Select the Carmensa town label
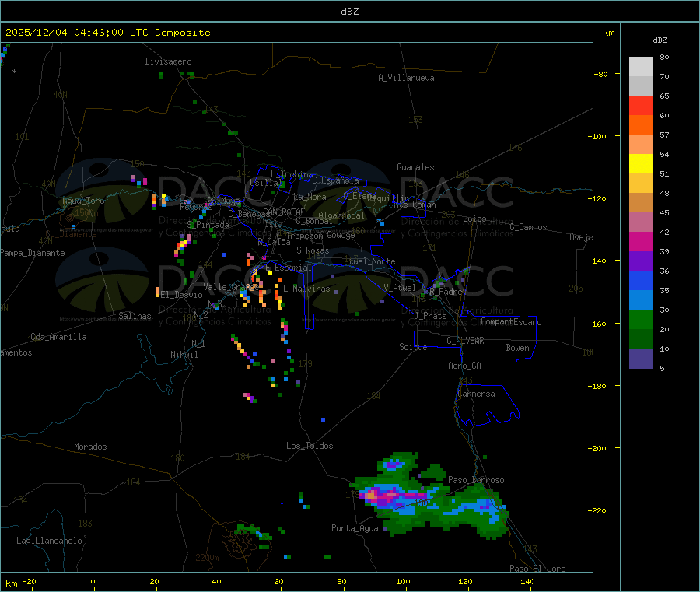700x592 pixels. (476, 394)
